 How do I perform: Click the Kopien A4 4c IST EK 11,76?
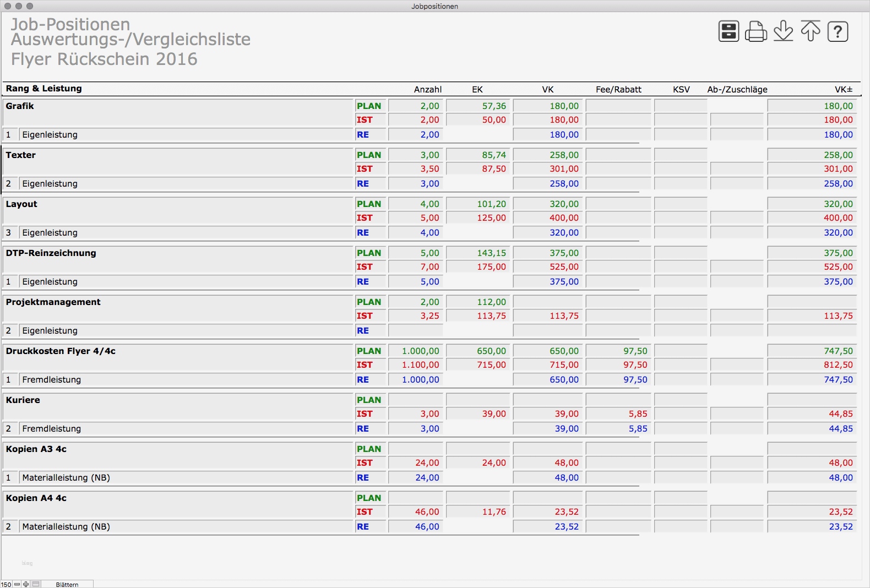coord(477,511)
